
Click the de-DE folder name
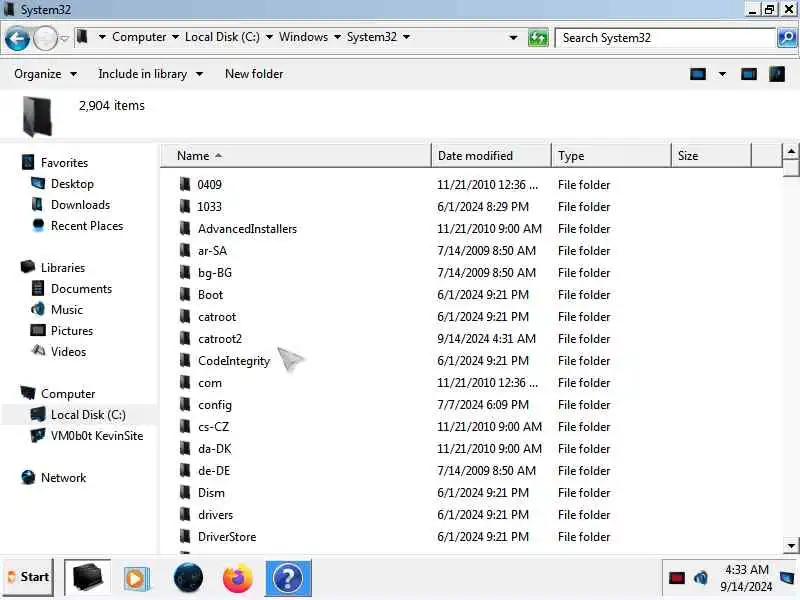click(214, 470)
